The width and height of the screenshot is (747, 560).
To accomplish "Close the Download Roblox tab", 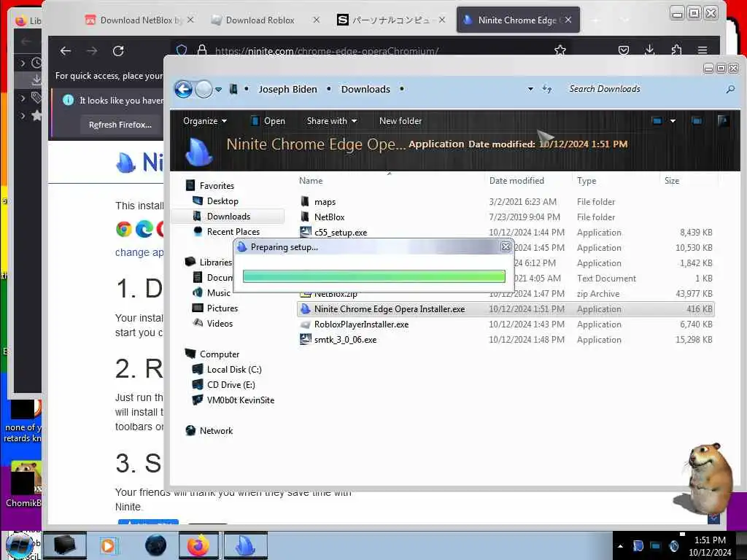I will click(x=317, y=20).
